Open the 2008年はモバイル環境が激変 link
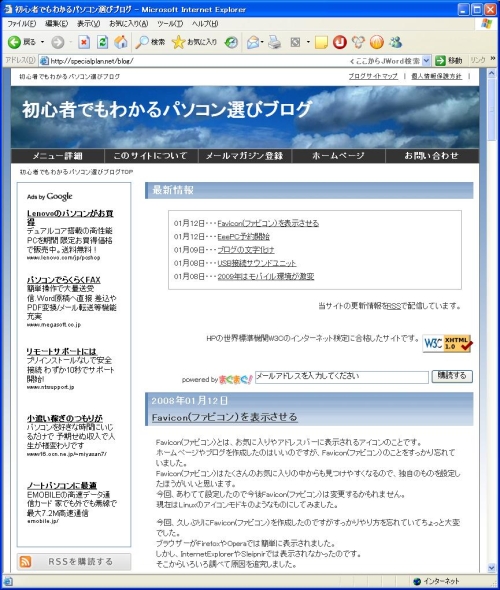Image resolution: width=500 pixels, height=590 pixels. click(266, 277)
